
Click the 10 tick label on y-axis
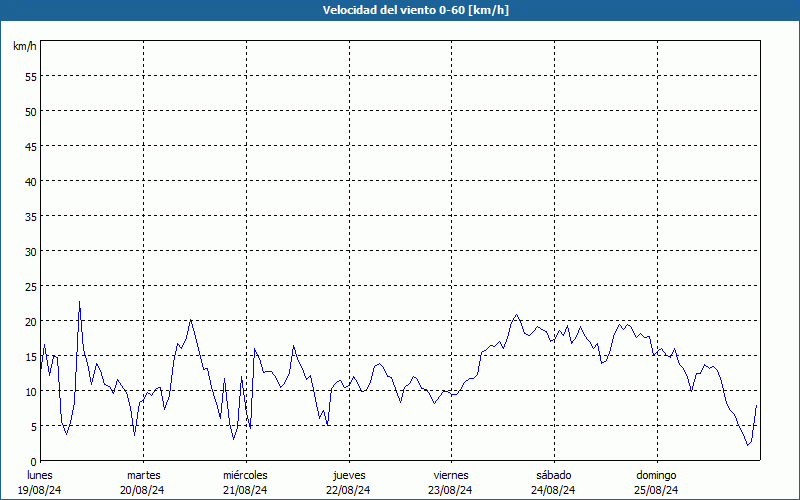point(30,391)
